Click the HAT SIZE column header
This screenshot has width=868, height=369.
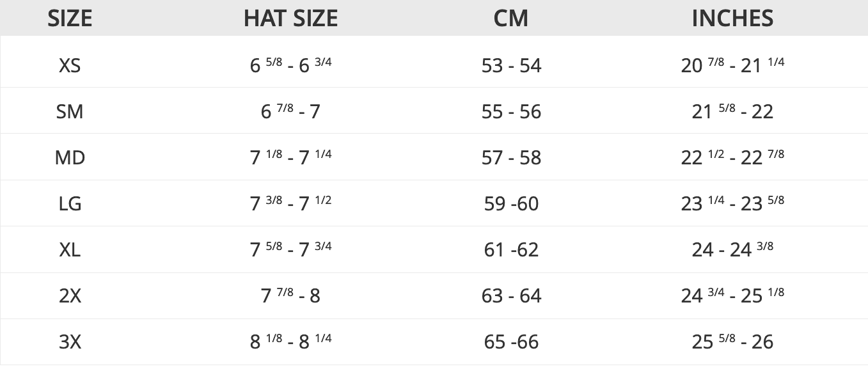point(290,18)
